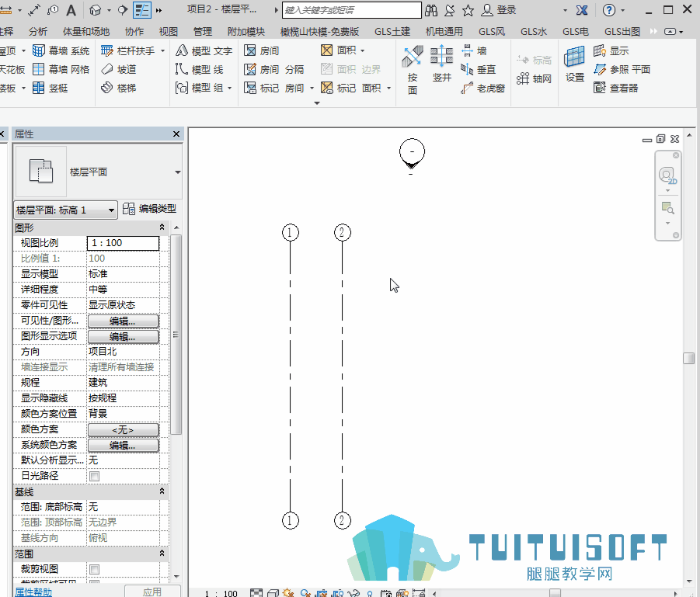Open the Collaborate (协作) ribbon tab

coord(134,32)
